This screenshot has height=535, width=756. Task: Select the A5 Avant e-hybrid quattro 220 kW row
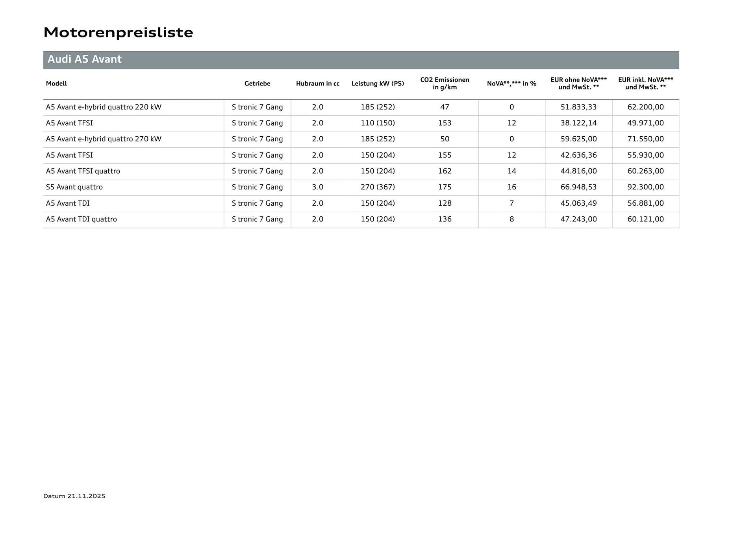pyautogui.click(x=104, y=107)
